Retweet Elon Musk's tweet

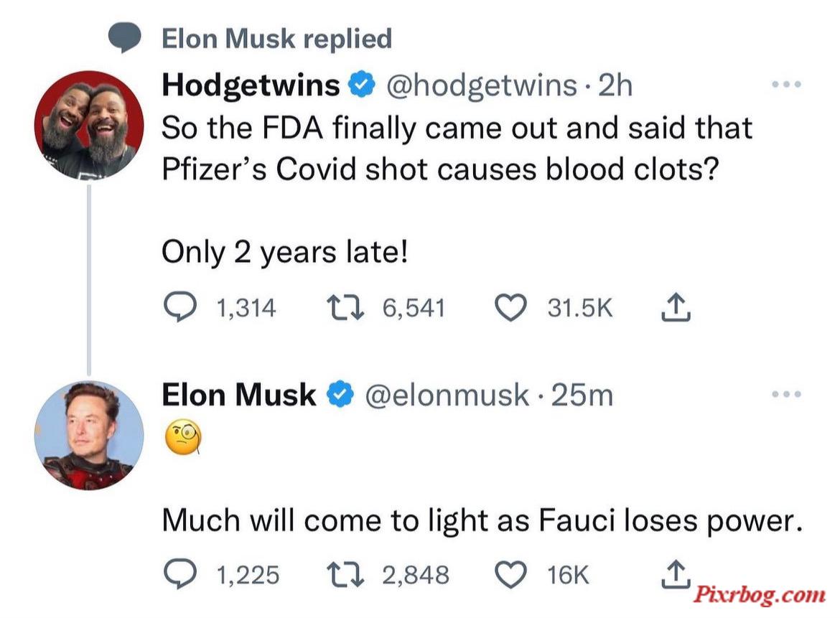[345, 575]
